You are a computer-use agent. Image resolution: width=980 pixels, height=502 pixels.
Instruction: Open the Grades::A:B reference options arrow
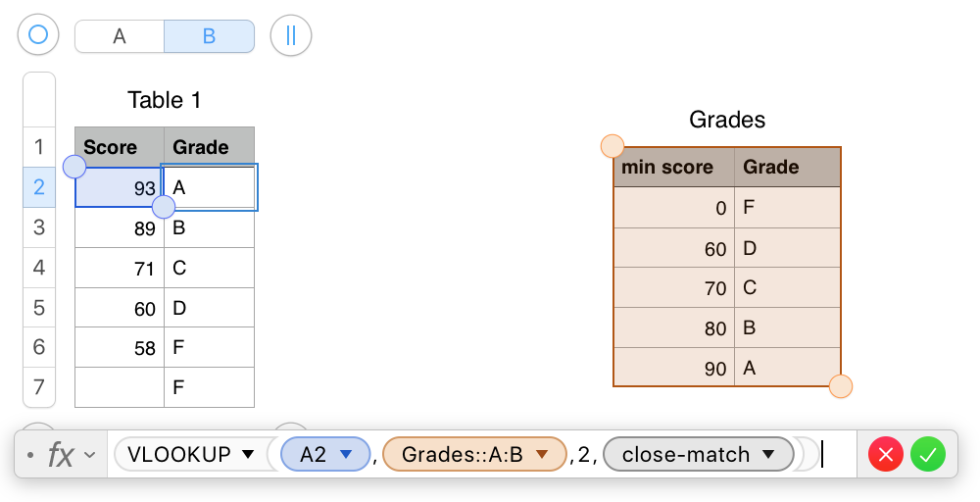542,455
